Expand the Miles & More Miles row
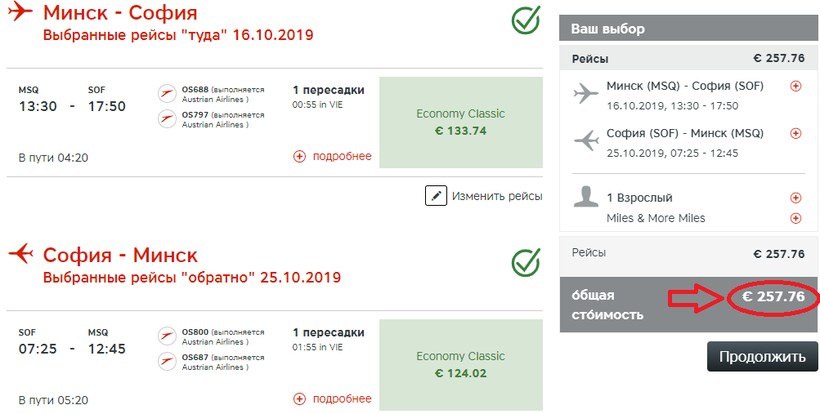Image resolution: width=820 pixels, height=414 pixels. tap(796, 218)
